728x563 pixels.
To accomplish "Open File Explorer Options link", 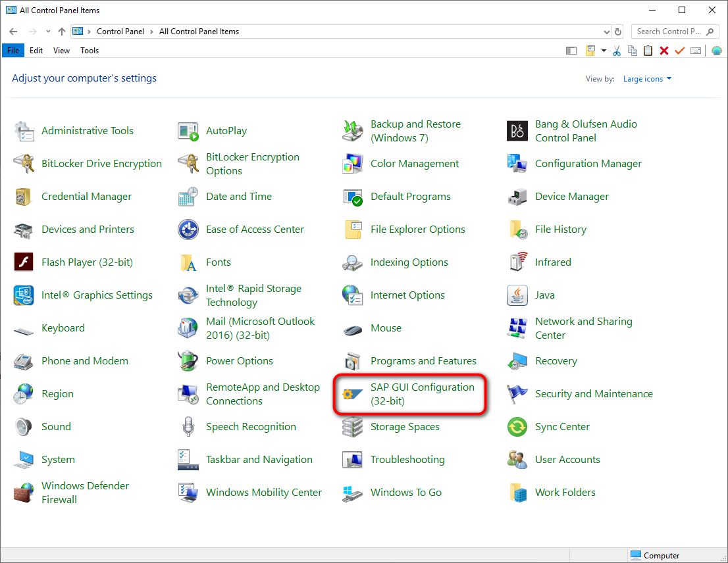I will click(x=404, y=230).
